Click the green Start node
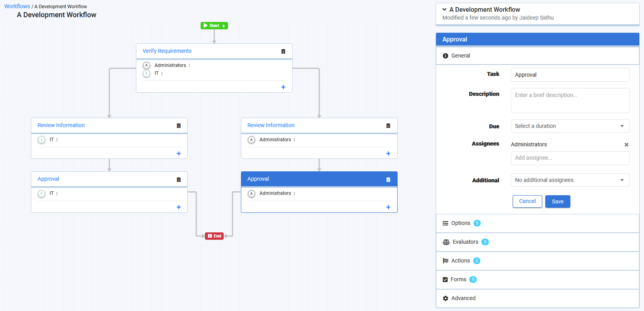The height and width of the screenshot is (311, 644). 214,25
